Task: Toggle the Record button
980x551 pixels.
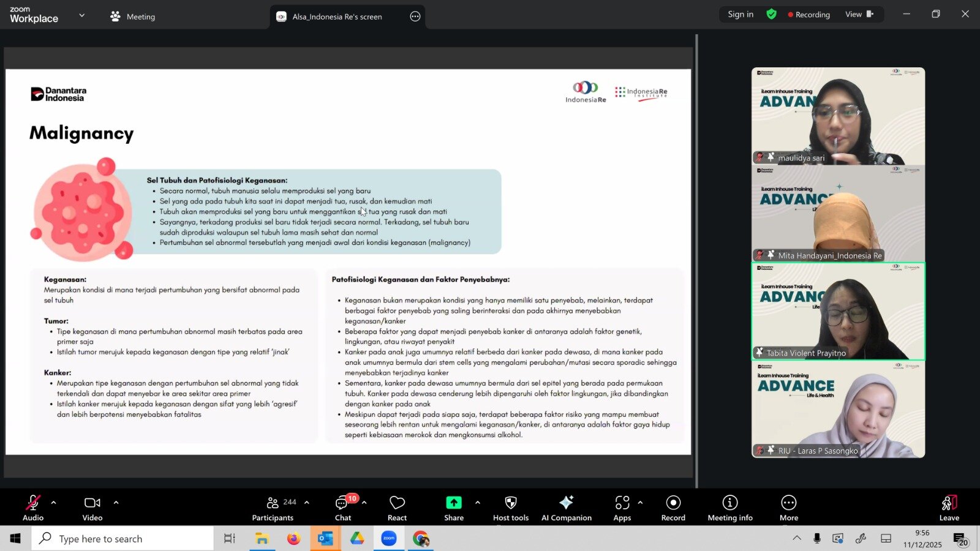Action: pos(673,508)
